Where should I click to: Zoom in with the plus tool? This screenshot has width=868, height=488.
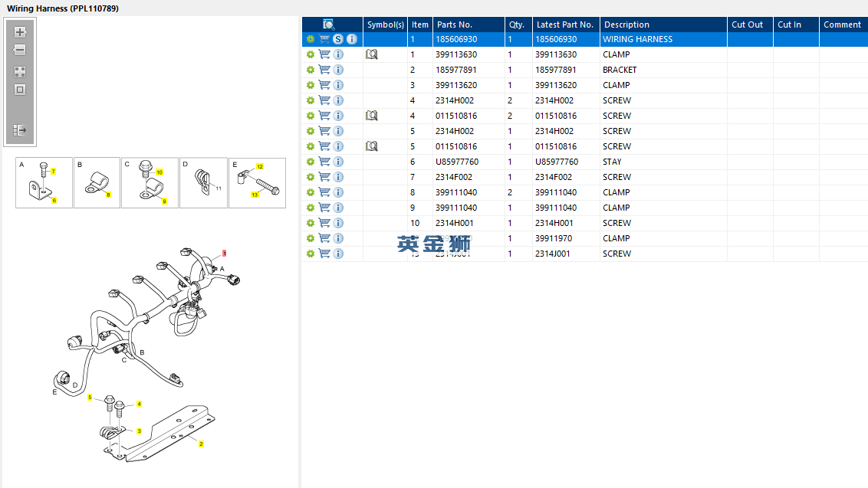(x=20, y=32)
